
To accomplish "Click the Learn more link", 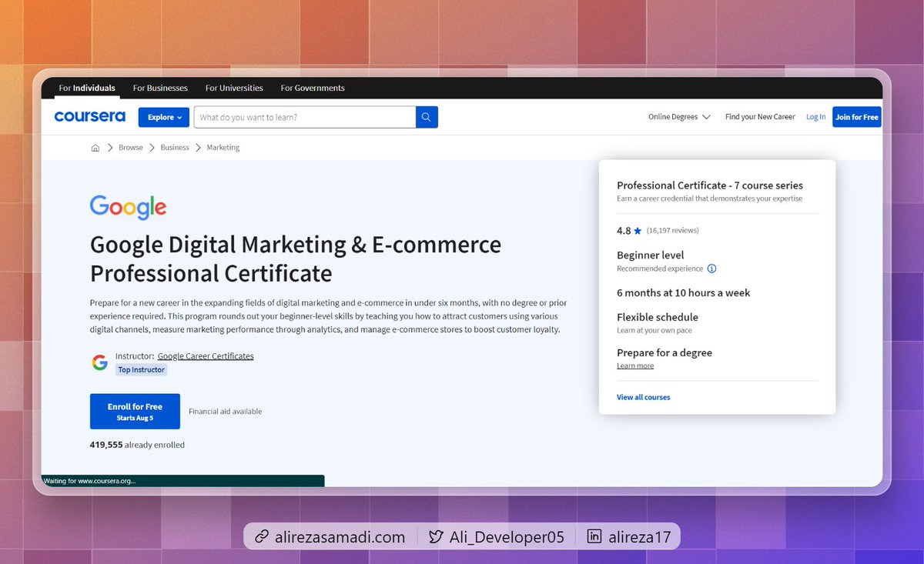I will coord(635,365).
